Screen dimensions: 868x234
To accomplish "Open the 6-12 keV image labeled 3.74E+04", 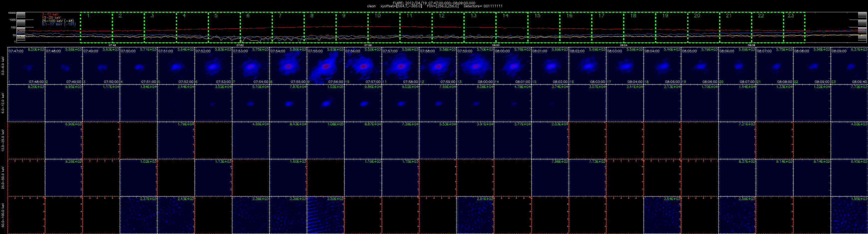I will pyautogui.click(x=550, y=103).
